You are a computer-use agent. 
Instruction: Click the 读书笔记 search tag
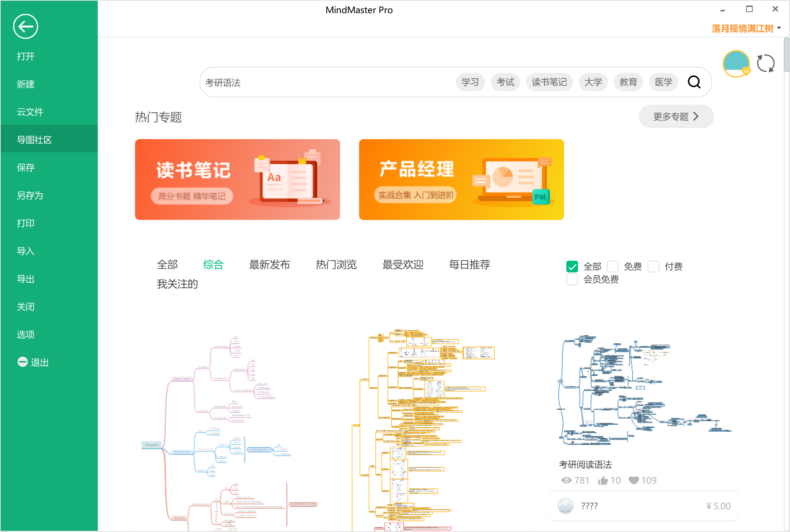pyautogui.click(x=549, y=82)
